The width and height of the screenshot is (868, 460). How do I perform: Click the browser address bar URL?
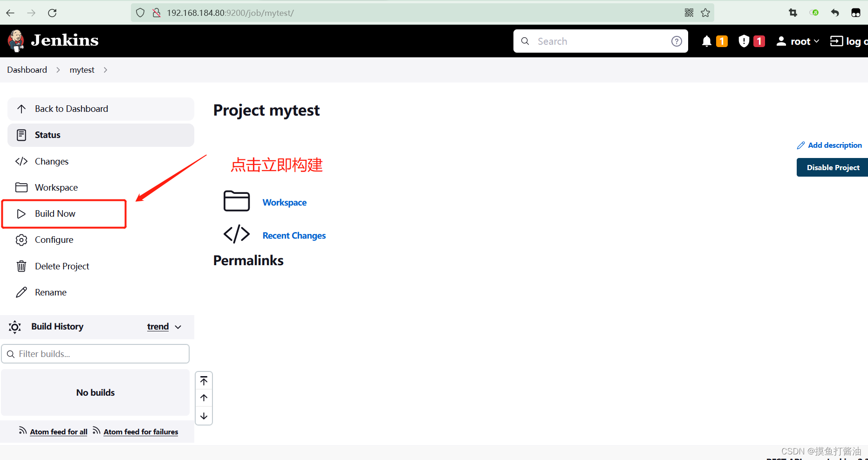pos(230,13)
